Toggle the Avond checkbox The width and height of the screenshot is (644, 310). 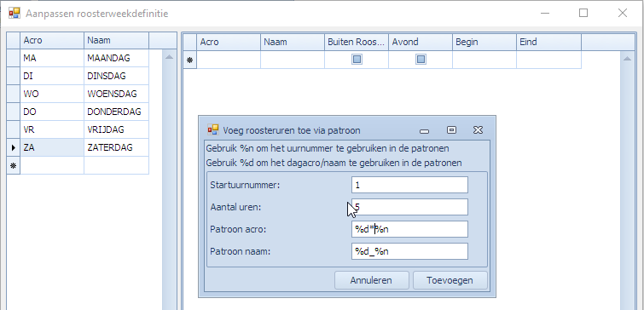tap(421, 60)
